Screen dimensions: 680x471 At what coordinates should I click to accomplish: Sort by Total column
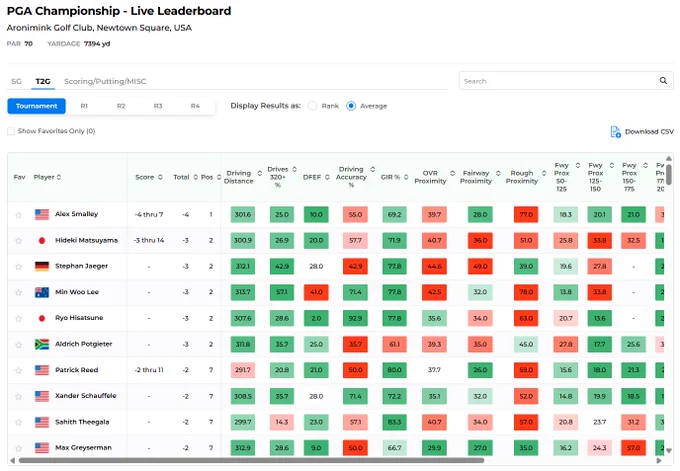(x=196, y=177)
